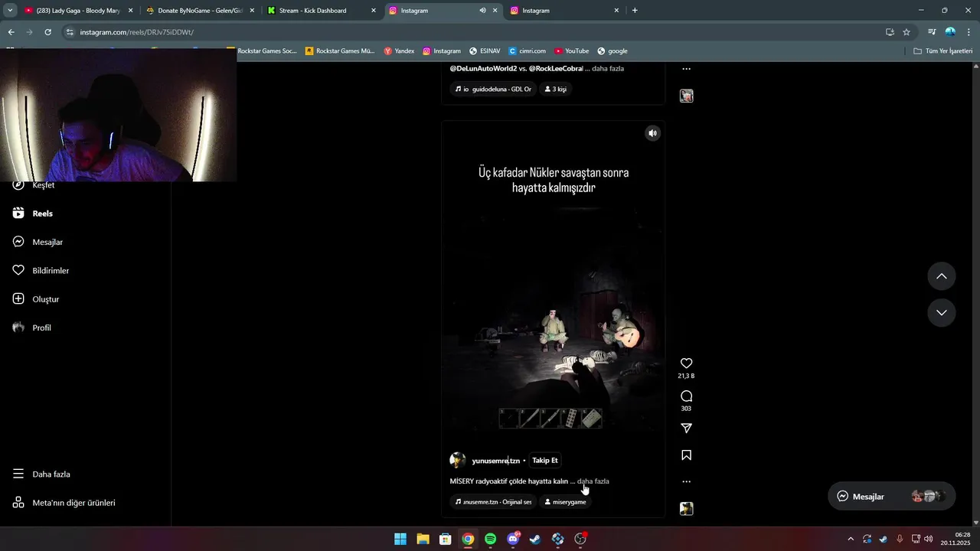Image resolution: width=980 pixels, height=551 pixels.
Task: Open the YouTube bookmark
Action: coord(572,51)
